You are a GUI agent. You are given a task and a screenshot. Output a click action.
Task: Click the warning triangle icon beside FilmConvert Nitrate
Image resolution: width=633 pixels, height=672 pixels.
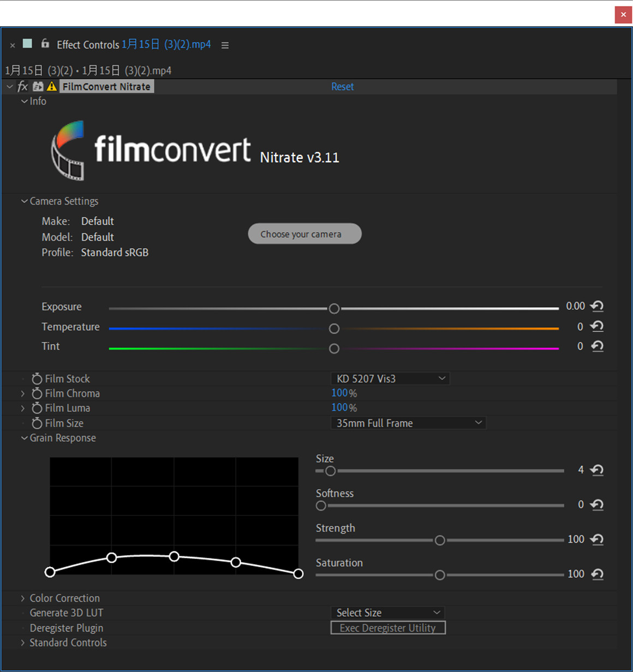point(50,86)
